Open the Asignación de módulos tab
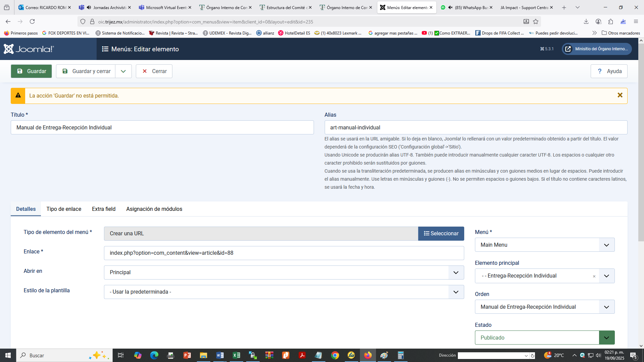Screen dimensions: 644x362 coord(154,209)
